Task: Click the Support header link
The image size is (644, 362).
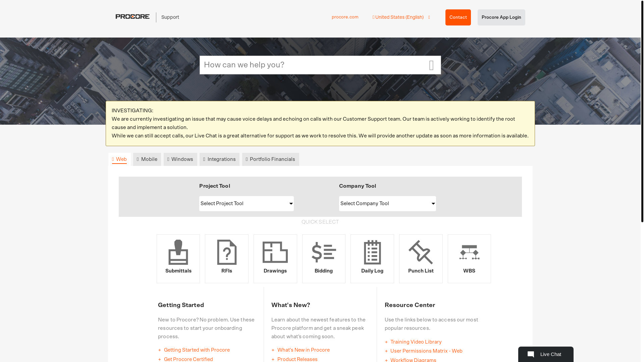Action: pos(170,17)
